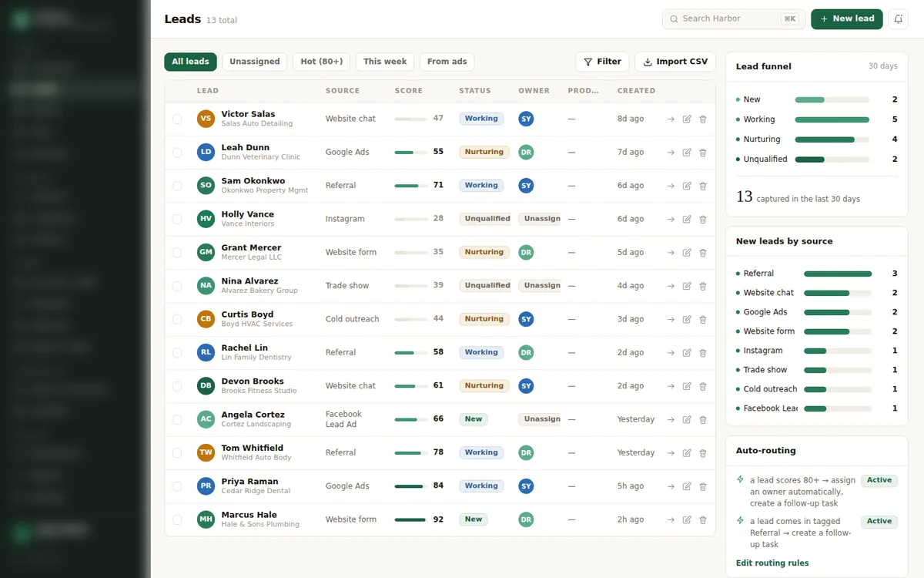The width and height of the screenshot is (924, 578).
Task: Edit the Priya Raman lead
Action: pyautogui.click(x=687, y=486)
